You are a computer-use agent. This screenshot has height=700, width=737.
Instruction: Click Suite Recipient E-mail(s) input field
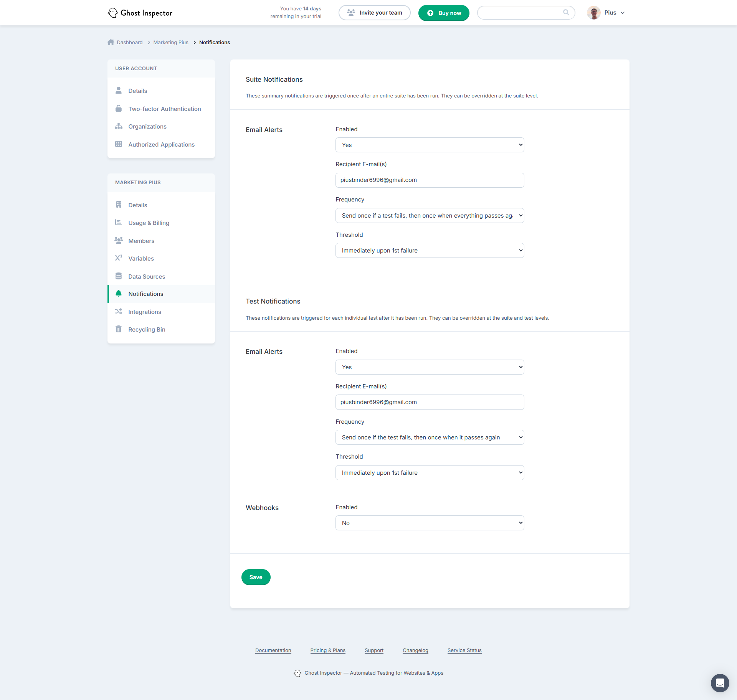coord(430,180)
